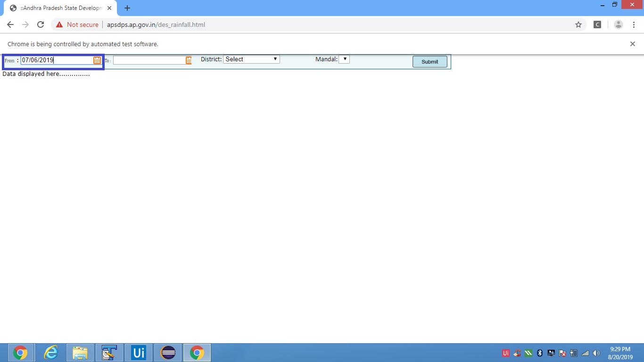
Task: Open a new browser tab
Action: click(x=127, y=8)
